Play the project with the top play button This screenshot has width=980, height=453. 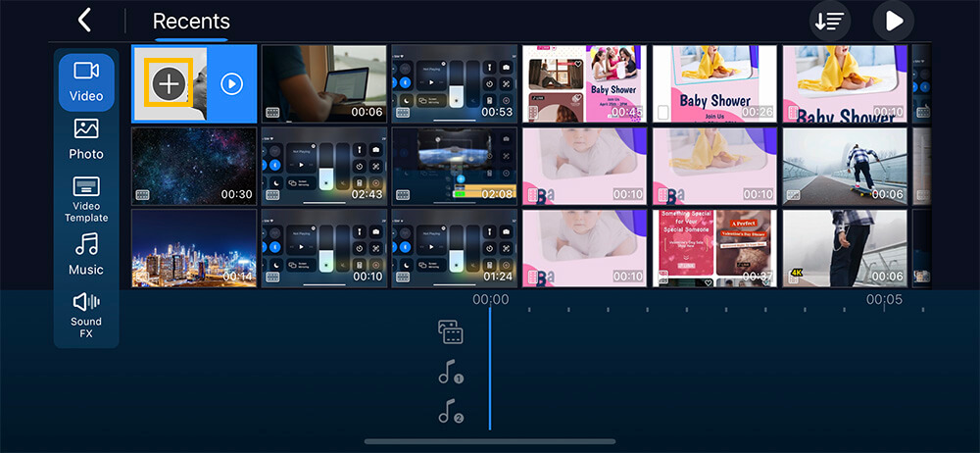[894, 22]
